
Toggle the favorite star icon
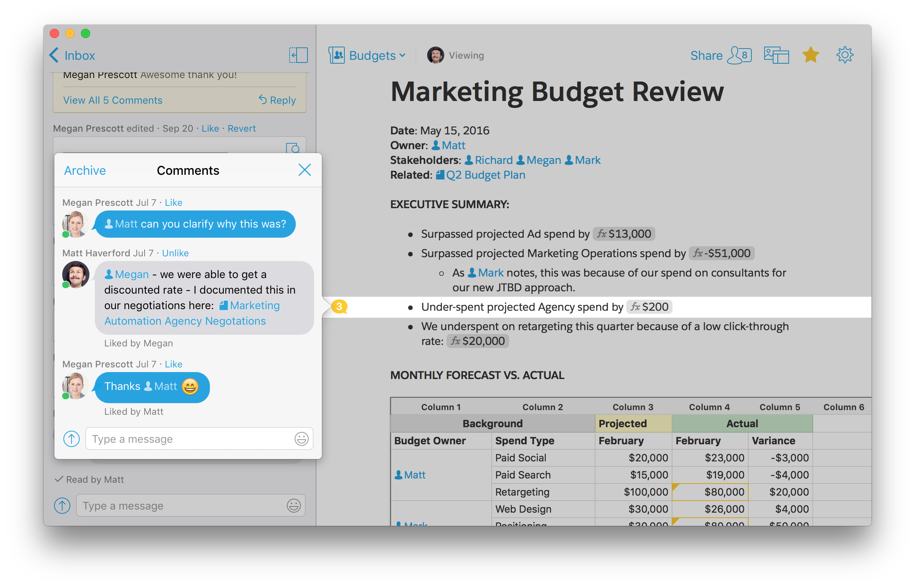coord(810,55)
